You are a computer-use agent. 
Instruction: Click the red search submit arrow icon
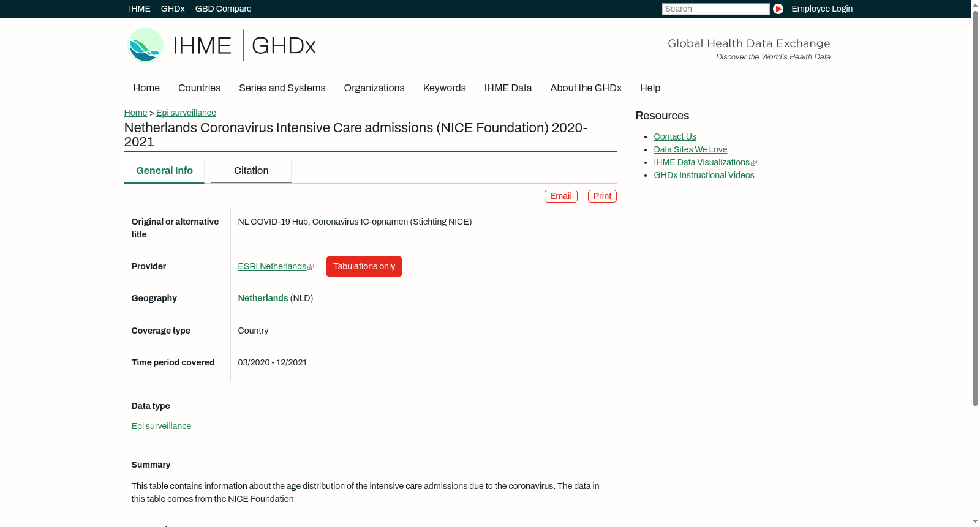[778, 9]
